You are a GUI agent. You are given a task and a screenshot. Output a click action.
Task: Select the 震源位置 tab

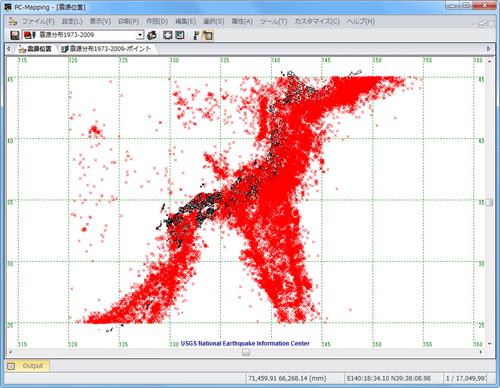coord(35,49)
